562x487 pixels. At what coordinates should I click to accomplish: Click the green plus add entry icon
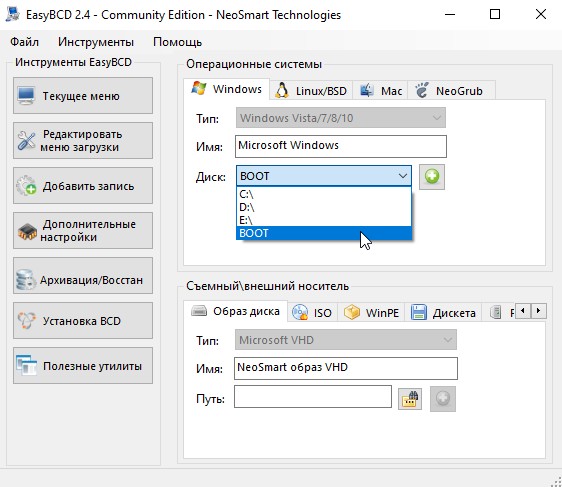coord(432,177)
